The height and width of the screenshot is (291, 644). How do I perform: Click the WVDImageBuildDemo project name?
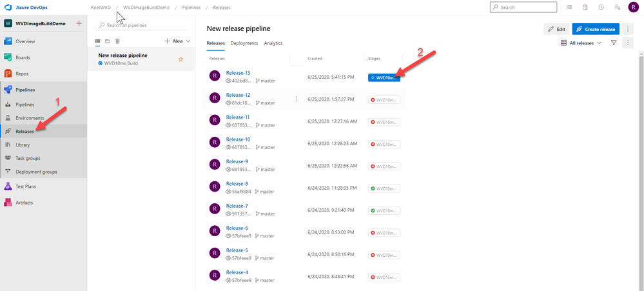click(40, 23)
